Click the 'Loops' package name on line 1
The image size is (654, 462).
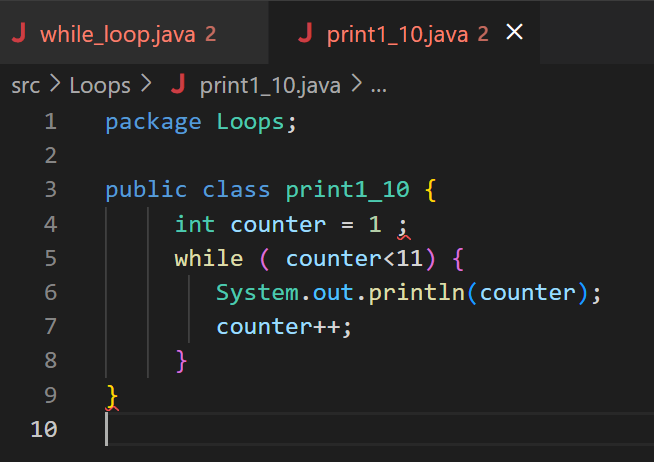[x=251, y=123]
